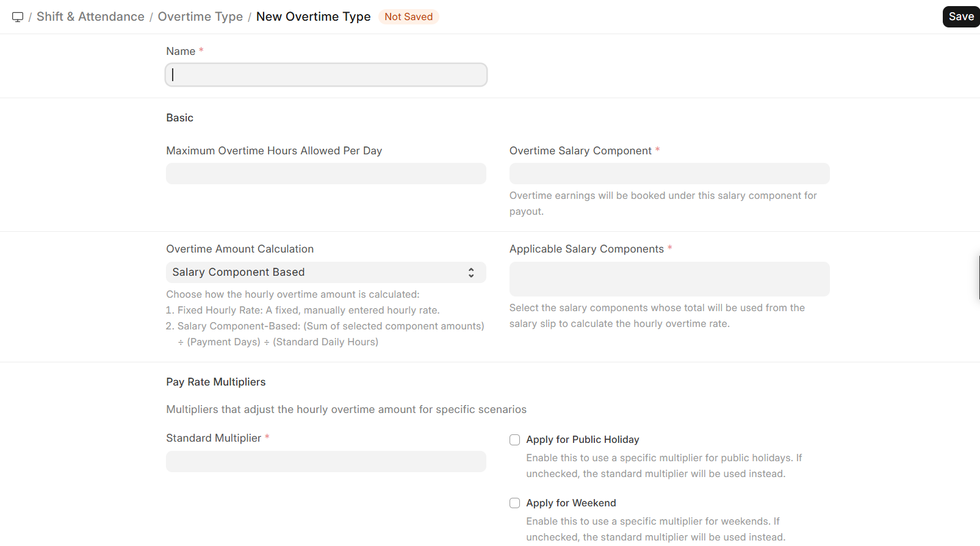Image resolution: width=980 pixels, height=546 pixels.
Task: Go to Shift & Attendance breadcrumb
Action: point(90,17)
